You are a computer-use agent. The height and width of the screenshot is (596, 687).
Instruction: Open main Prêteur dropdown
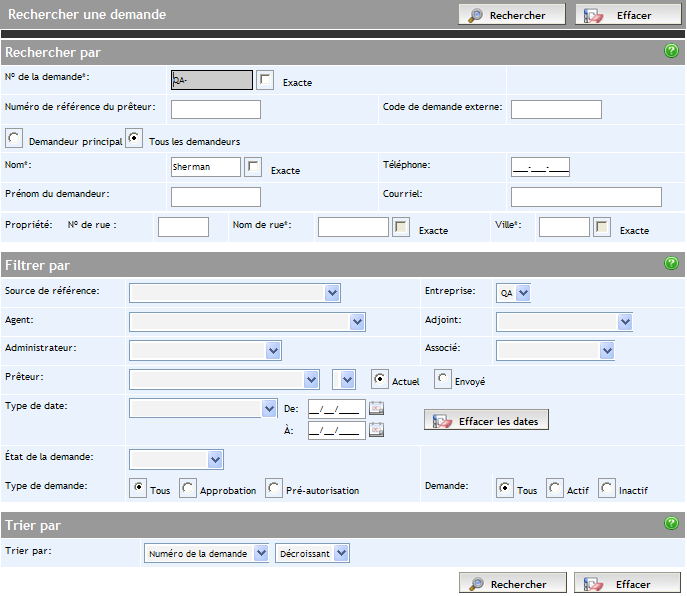[224, 380]
